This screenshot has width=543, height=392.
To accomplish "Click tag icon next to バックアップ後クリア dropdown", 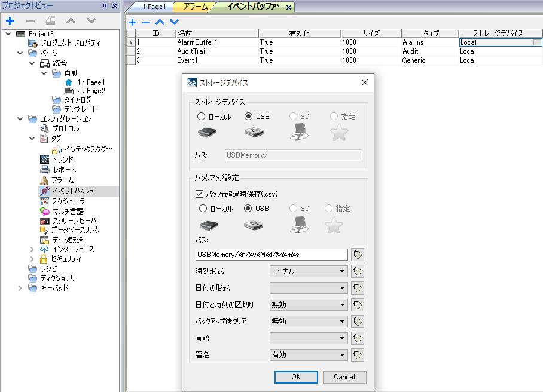I will click(x=358, y=321).
